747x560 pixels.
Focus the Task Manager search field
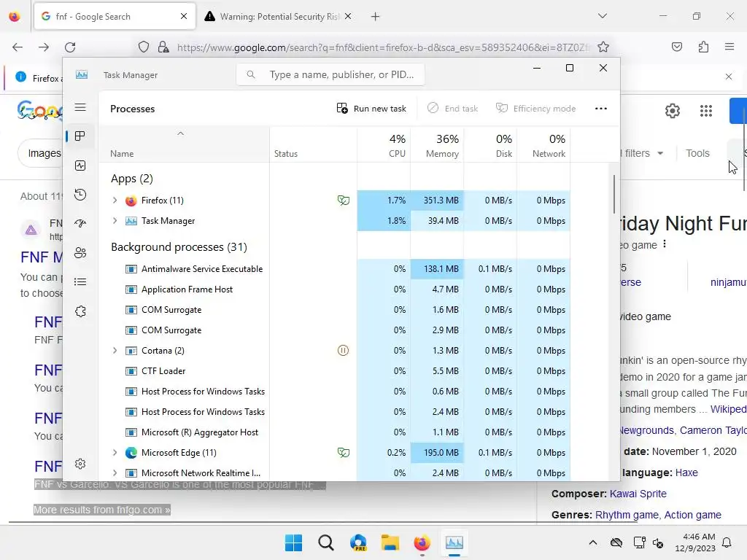coord(330,75)
